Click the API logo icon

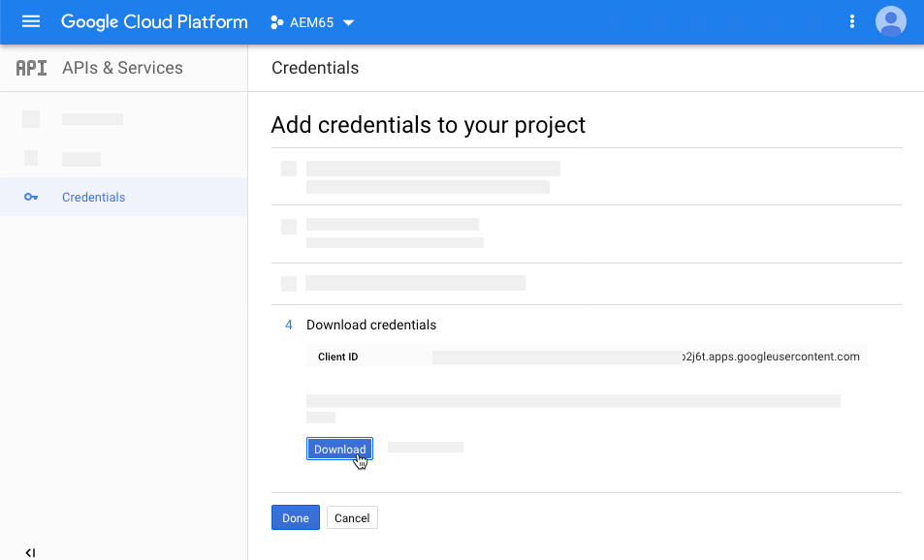click(x=31, y=68)
